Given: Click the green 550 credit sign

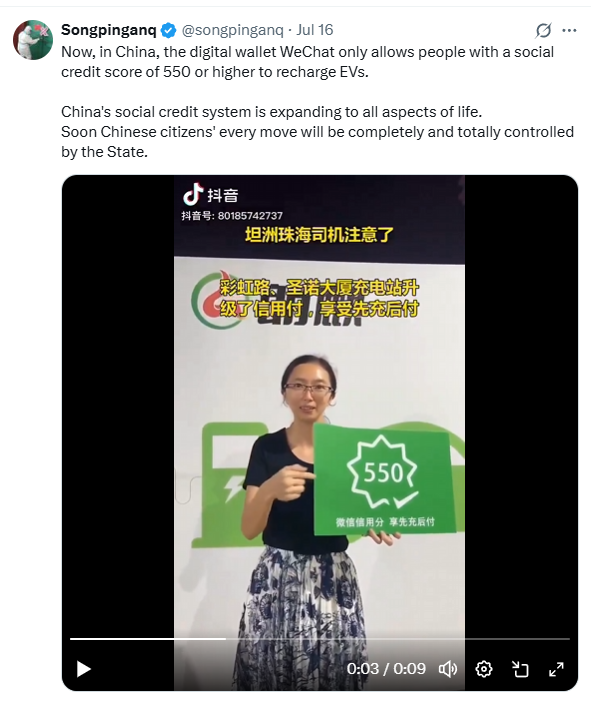Looking at the screenshot, I should [x=385, y=479].
